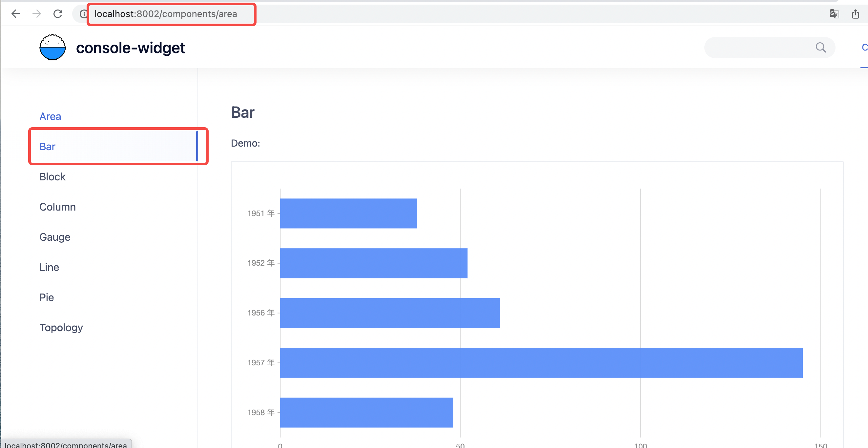Open the Pie component page
This screenshot has width=868, height=448.
tap(47, 297)
